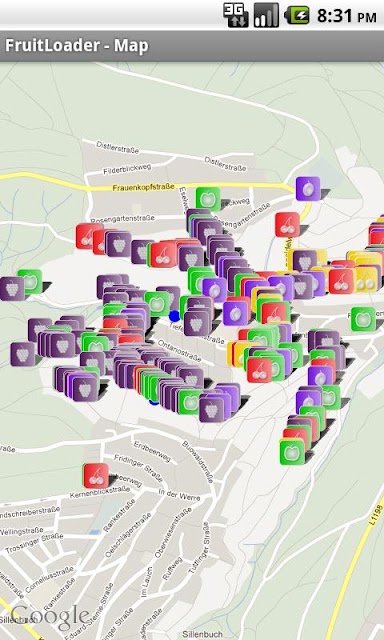Screen dimensions: 384x640
Task: Tap the signal strength bars icon
Action: tap(266, 16)
